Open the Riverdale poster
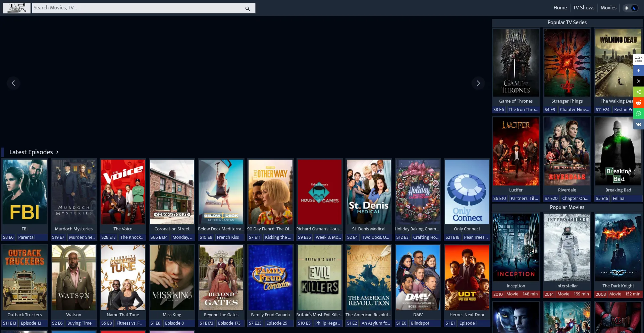 coord(567,152)
